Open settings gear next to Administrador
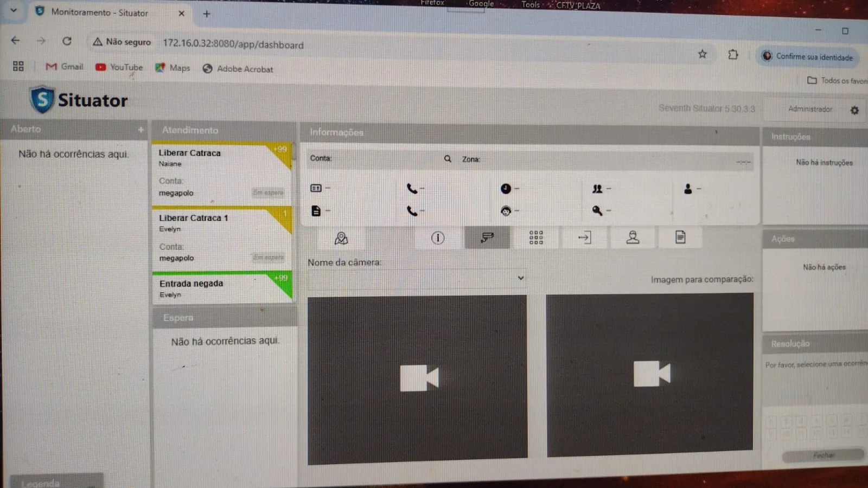 point(854,111)
